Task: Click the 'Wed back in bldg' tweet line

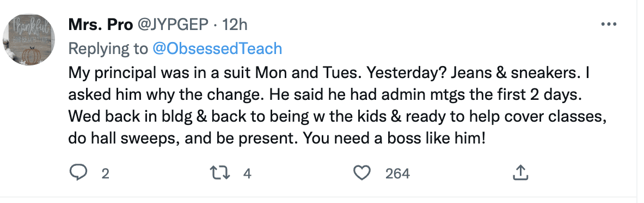Action: 338,117
